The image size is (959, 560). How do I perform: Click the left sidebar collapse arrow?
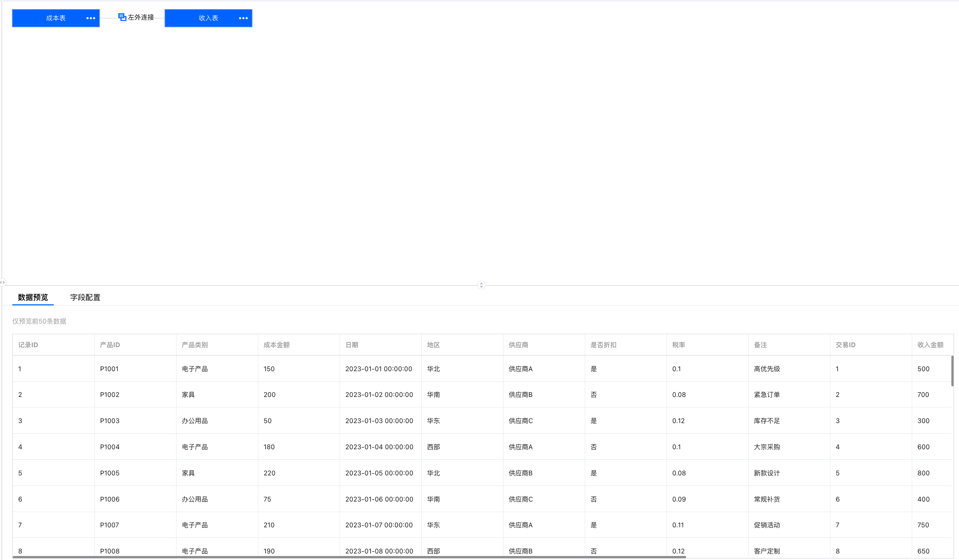tap(3, 282)
